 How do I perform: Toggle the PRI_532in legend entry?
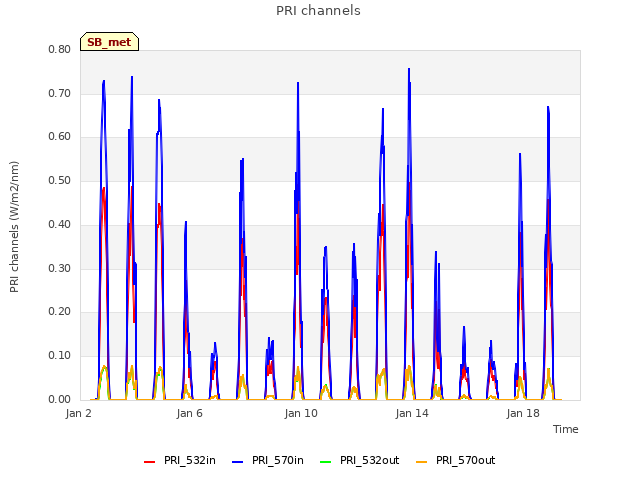coord(180,460)
